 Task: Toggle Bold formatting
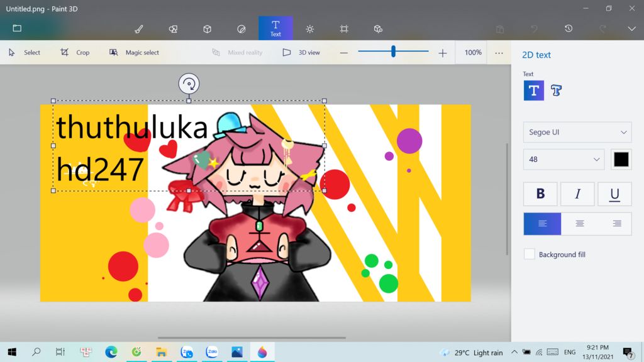pos(540,194)
